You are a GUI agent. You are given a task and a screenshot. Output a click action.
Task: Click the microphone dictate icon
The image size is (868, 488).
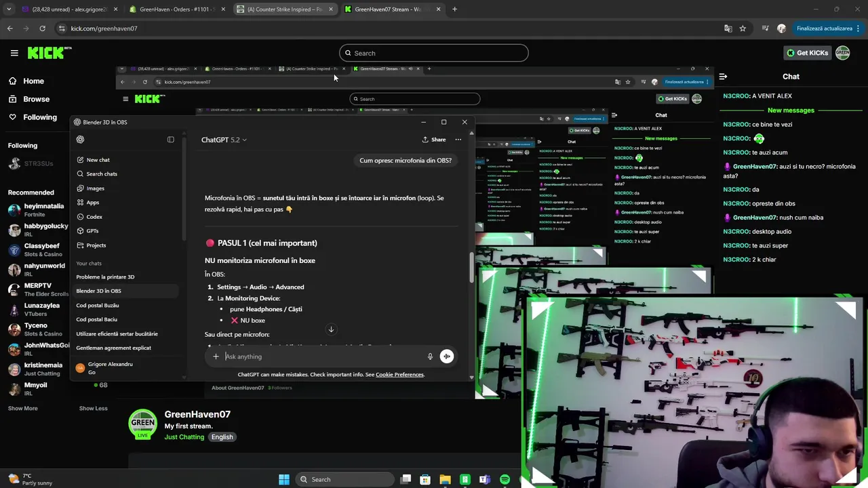click(x=430, y=357)
